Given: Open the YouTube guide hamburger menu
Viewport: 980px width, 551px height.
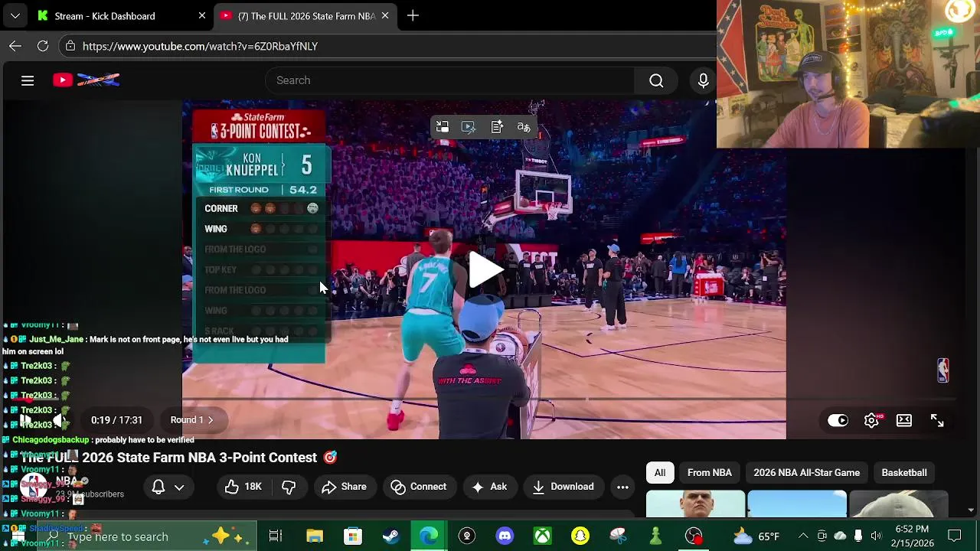Looking at the screenshot, I should tap(28, 80).
